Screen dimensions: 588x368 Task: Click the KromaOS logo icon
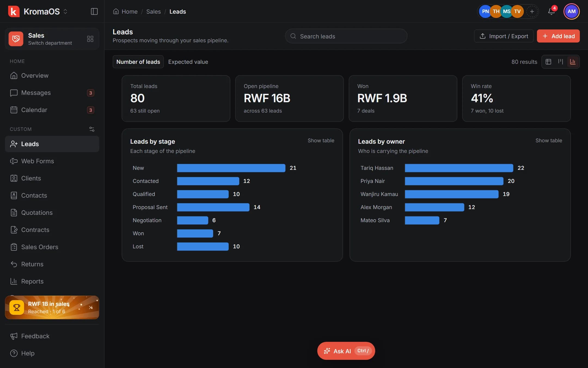point(14,11)
